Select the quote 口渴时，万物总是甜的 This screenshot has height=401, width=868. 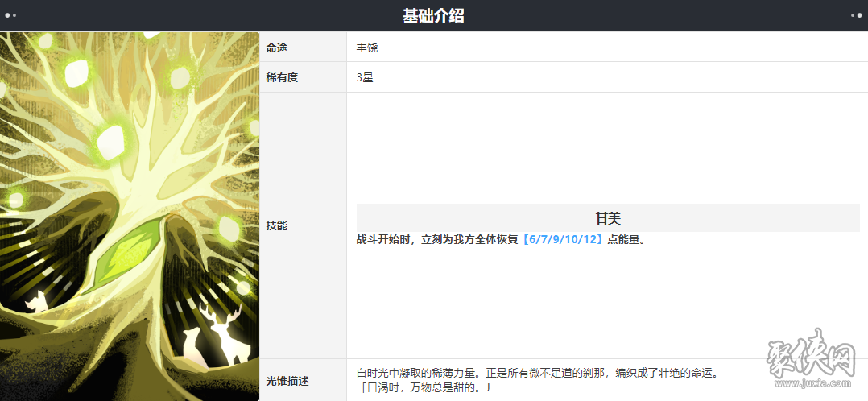pyautogui.click(x=426, y=387)
